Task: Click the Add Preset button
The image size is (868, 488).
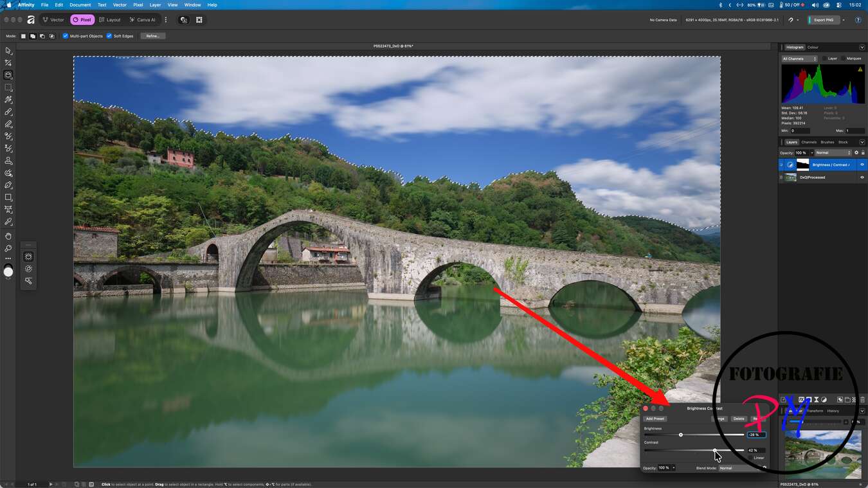Action: [655, 419]
